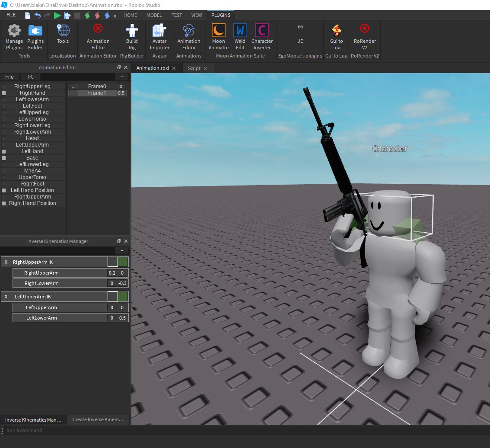
Task: Toggle the LeftLowerArm checkbox
Action: 4,99
